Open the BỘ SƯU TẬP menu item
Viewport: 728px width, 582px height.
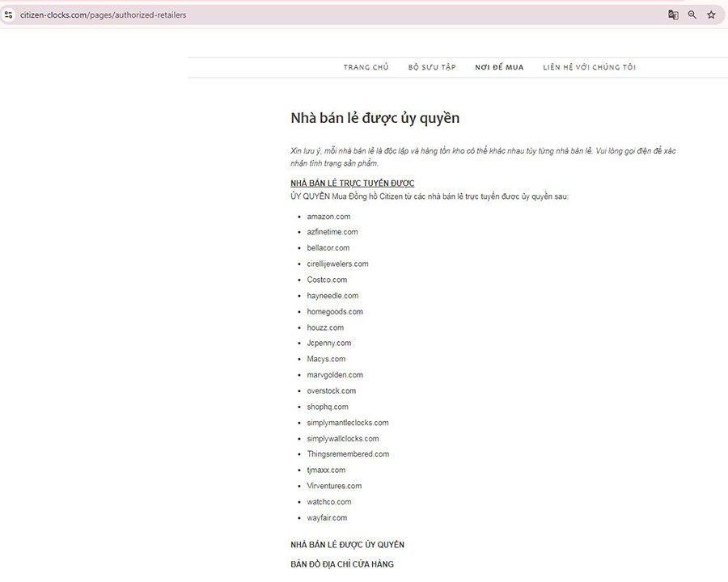(x=432, y=67)
